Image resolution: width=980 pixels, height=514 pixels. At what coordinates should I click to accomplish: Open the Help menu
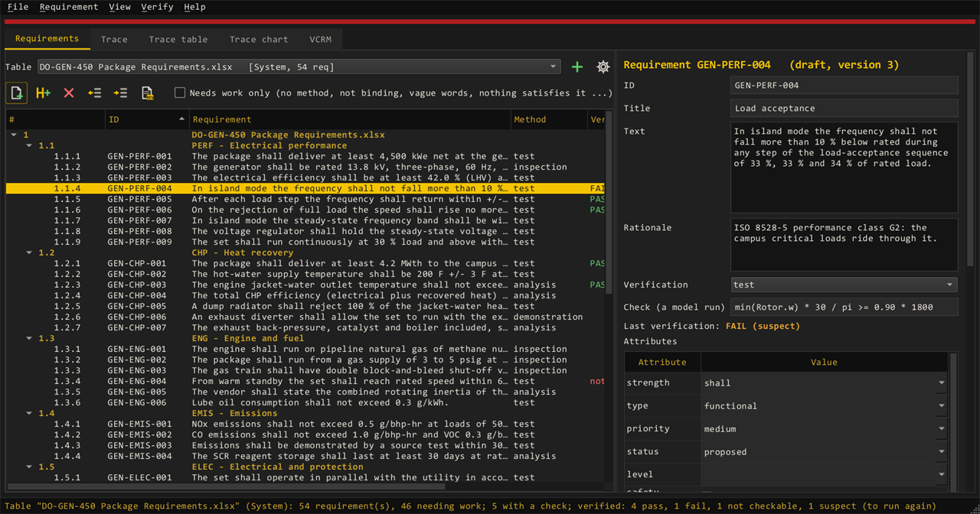tap(194, 7)
